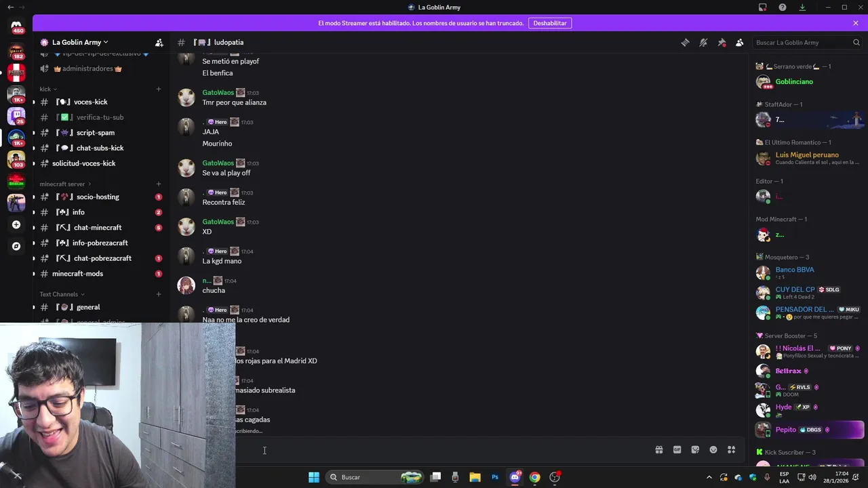Open the server icon with 182 badge

[16, 51]
